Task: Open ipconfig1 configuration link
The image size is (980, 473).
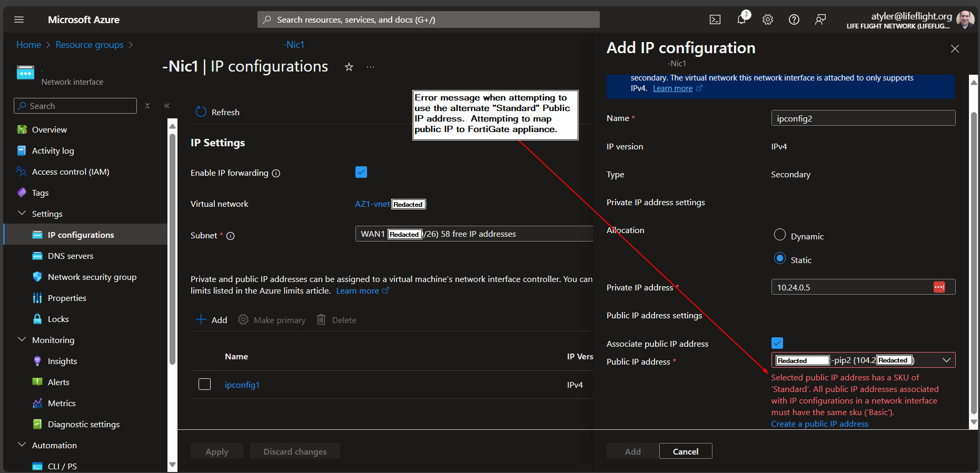Action: [242, 385]
